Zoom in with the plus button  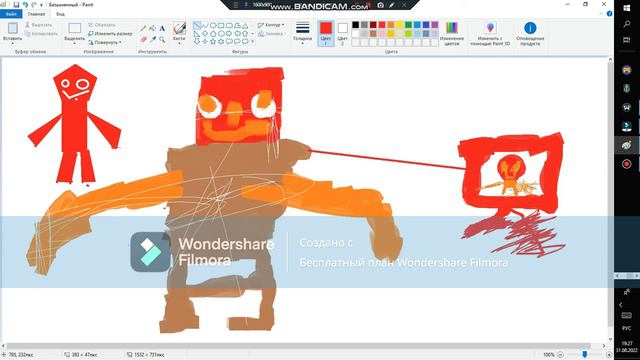(x=609, y=355)
